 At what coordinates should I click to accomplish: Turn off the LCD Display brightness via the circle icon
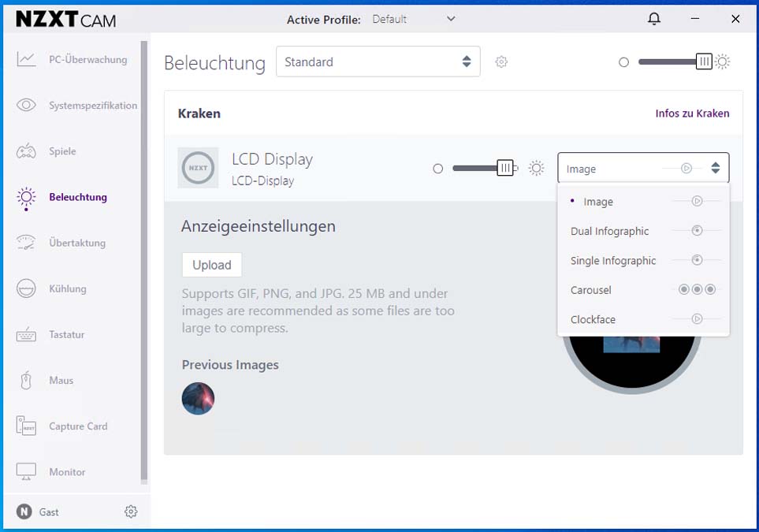(437, 169)
